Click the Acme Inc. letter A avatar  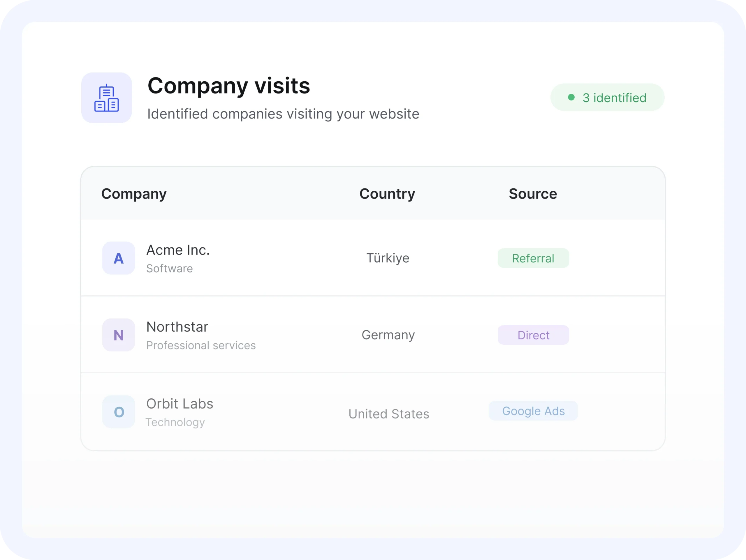point(119,258)
